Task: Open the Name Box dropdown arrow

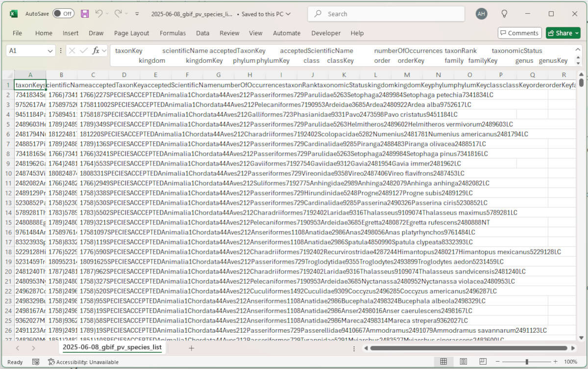Action: pos(50,50)
